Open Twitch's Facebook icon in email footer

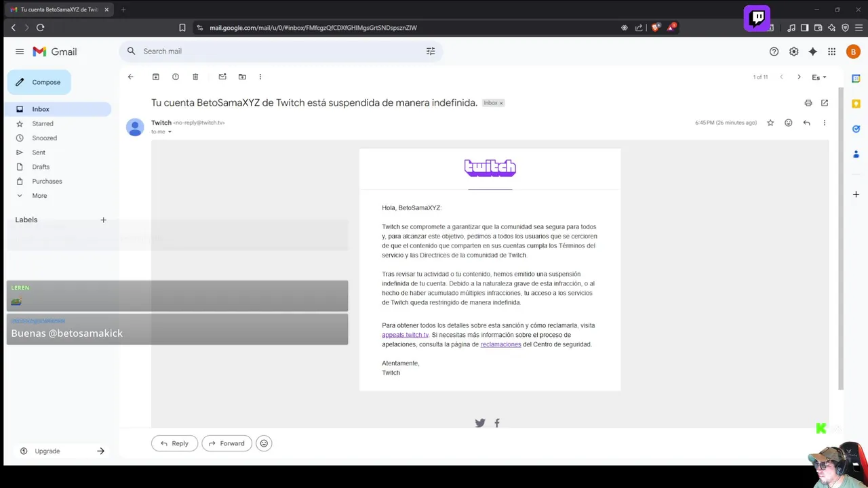pyautogui.click(x=497, y=423)
